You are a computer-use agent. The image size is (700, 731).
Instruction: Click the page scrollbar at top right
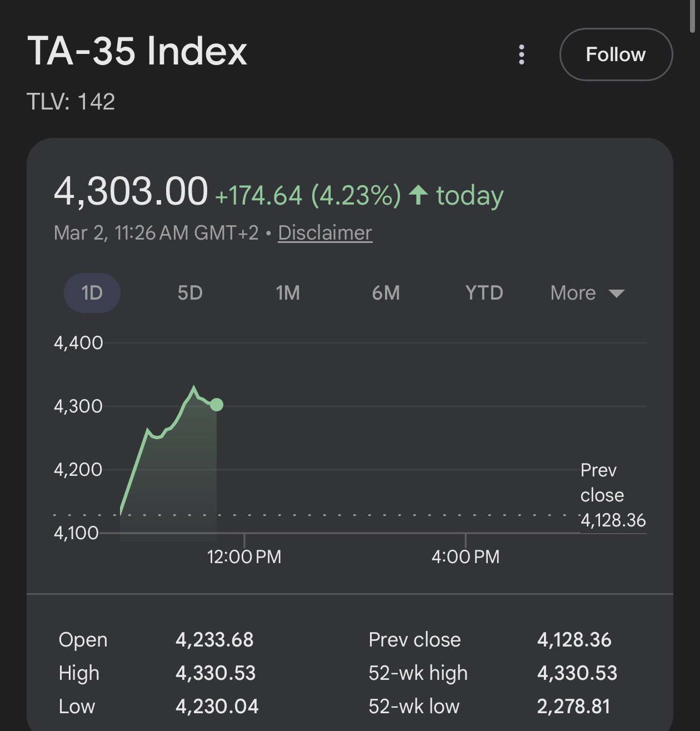[691, 16]
